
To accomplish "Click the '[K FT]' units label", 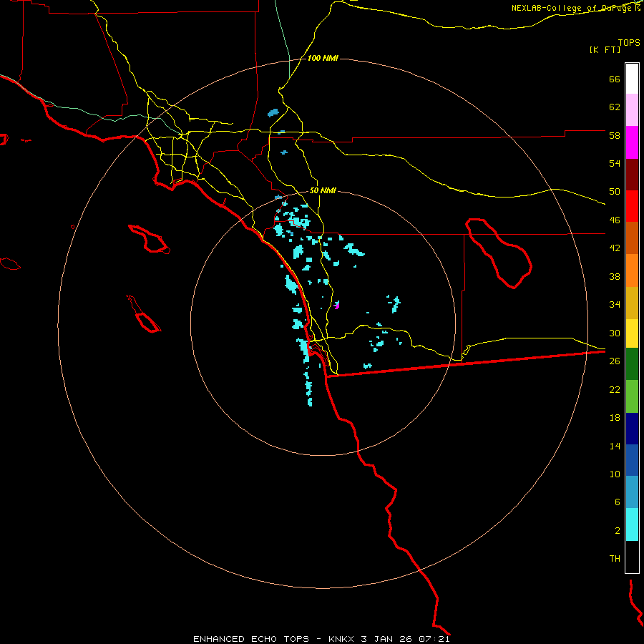I will tap(605, 50).
